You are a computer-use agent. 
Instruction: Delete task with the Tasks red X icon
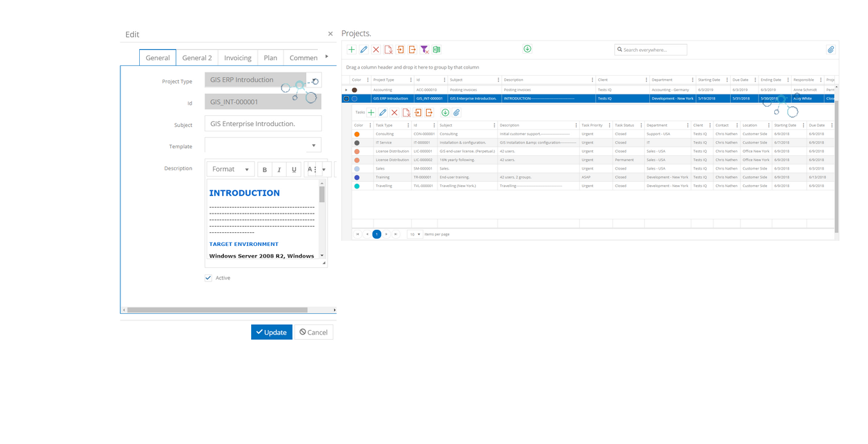[394, 113]
